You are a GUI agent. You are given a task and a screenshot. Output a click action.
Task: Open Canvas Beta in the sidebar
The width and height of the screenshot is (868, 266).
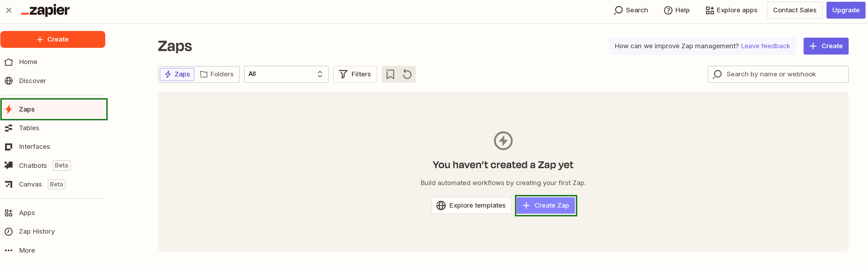click(x=53, y=184)
